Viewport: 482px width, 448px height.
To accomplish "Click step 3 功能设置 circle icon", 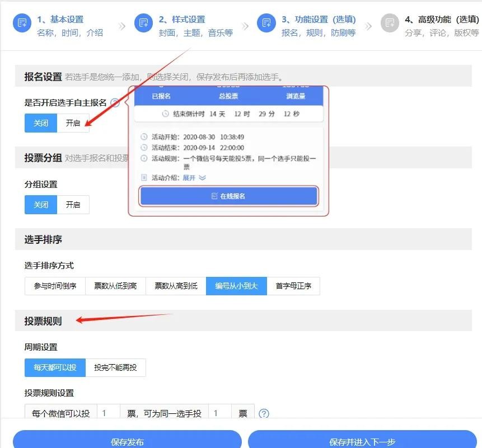I will 266,23.
